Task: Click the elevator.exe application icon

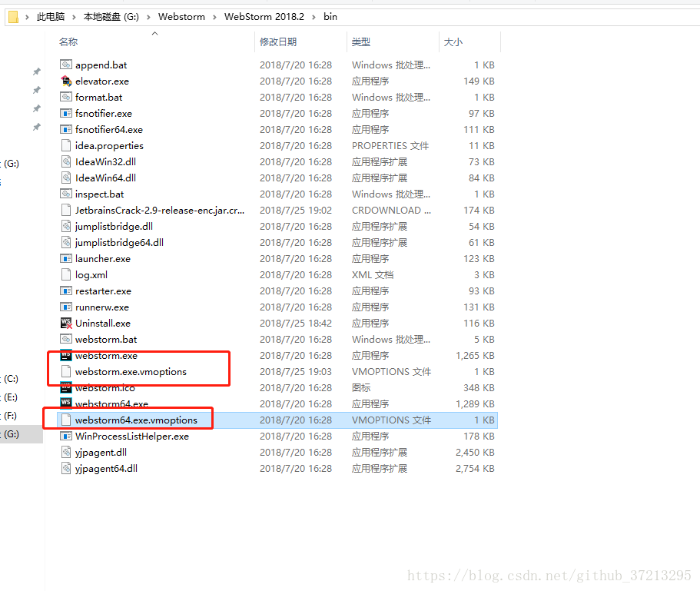Action: 66,81
